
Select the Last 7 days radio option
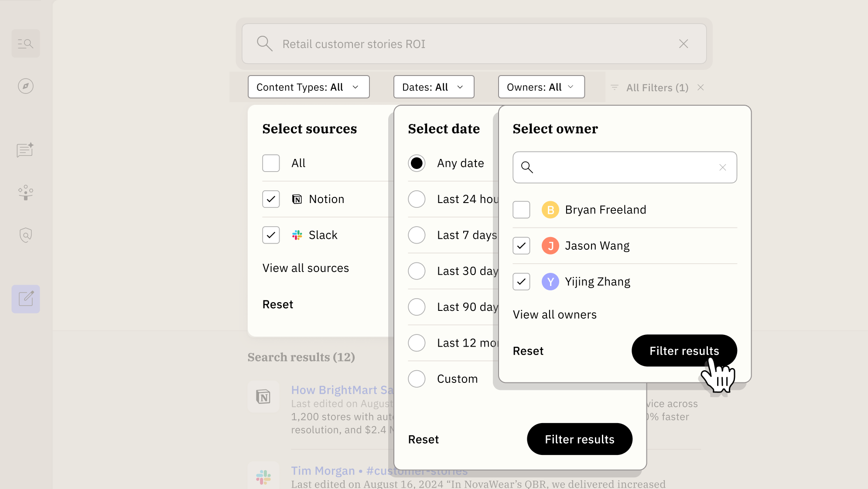pyautogui.click(x=417, y=235)
